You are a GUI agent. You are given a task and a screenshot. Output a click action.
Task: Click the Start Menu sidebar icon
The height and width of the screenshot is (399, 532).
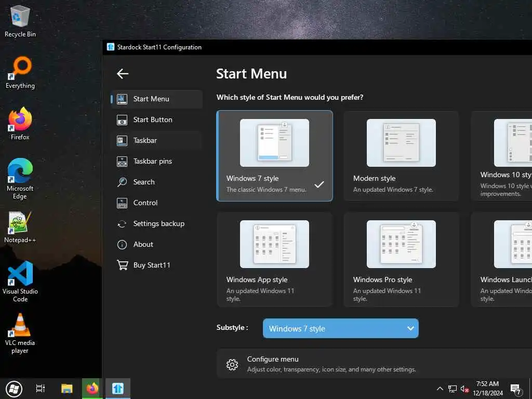122,99
